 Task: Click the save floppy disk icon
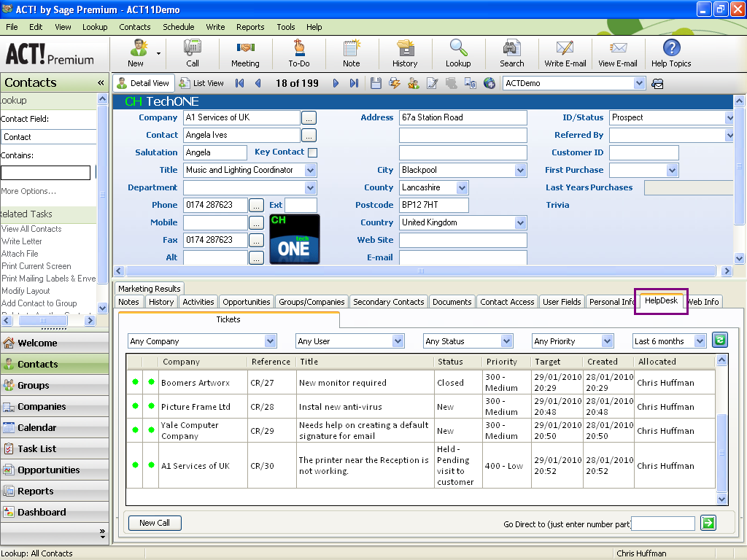376,83
